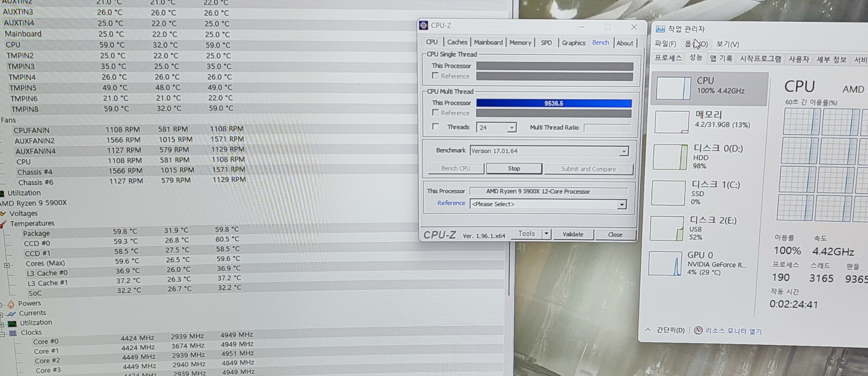This screenshot has height=376, width=868.
Task: Switch to the Graphics tab in CPU-Z
Action: click(x=573, y=43)
